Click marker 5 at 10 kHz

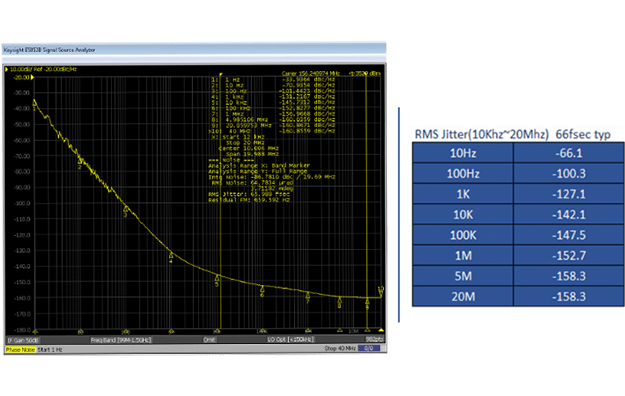(217, 278)
